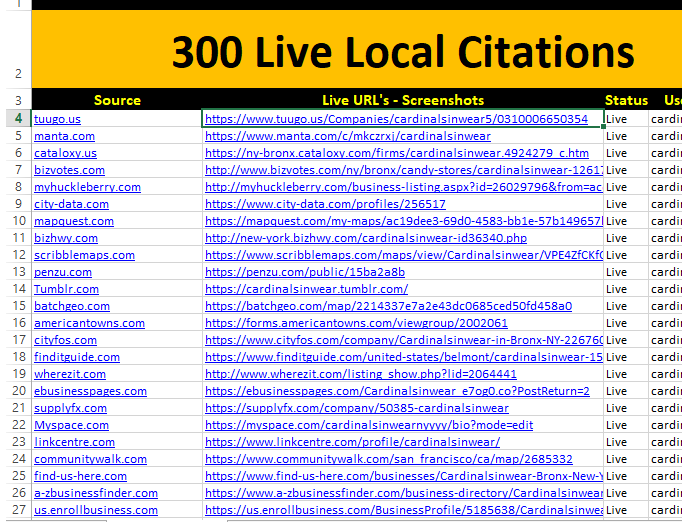682x522 pixels.
Task: Open the Tumblr.com source link
Action: click(x=66, y=289)
